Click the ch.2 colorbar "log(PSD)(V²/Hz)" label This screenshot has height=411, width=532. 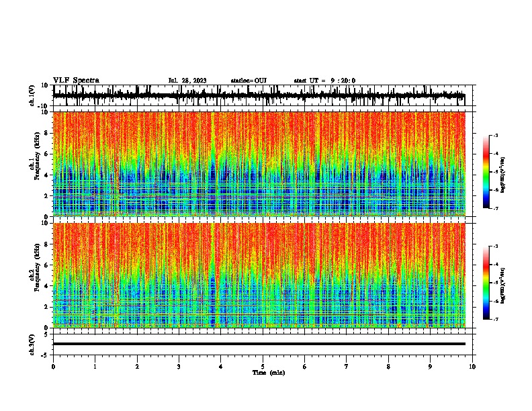tap(503, 285)
